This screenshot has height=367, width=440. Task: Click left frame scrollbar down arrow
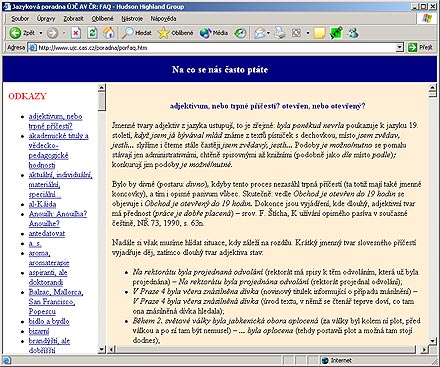102,349
